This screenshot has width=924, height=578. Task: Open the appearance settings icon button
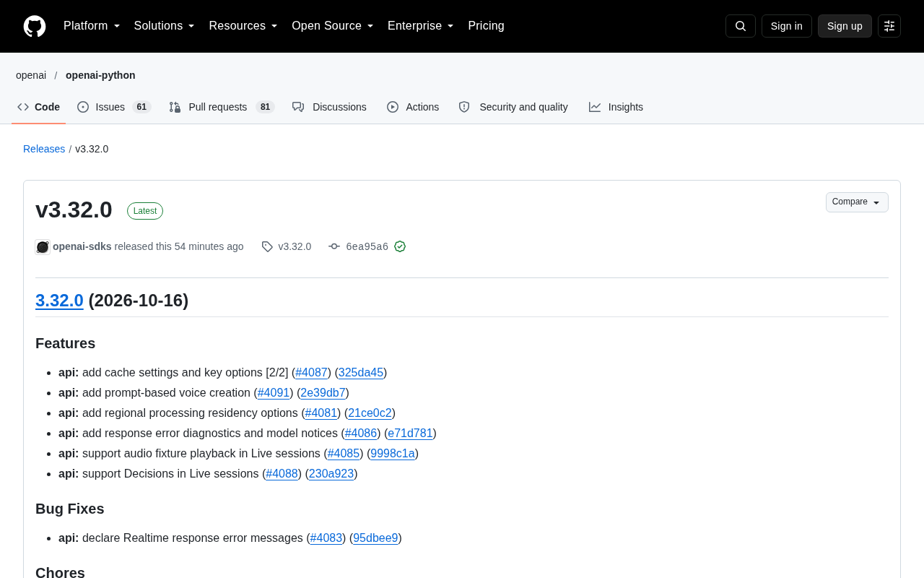pos(889,26)
